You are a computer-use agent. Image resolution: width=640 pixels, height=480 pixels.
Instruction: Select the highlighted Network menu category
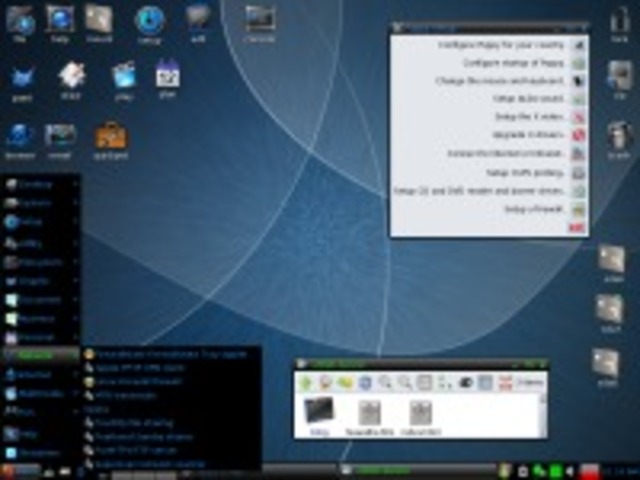tap(40, 355)
